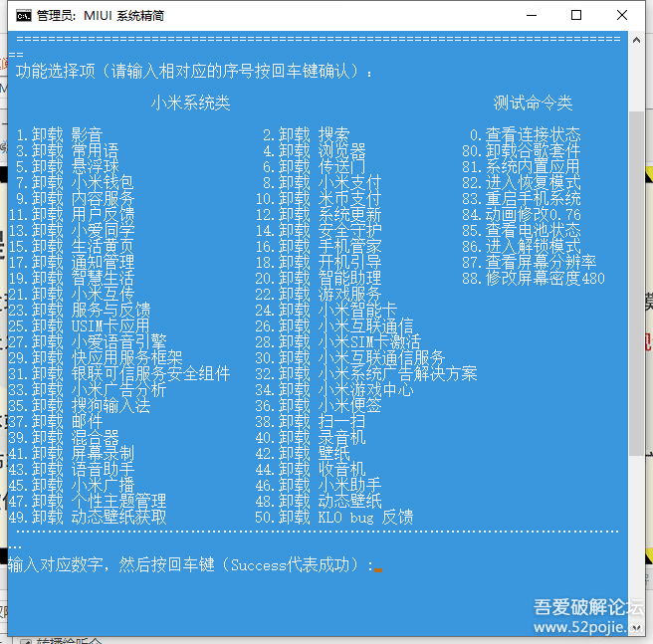Viewport: 653px width, 644px height.
Task: Minimize the MIUI 系统精简 window
Action: coord(532,15)
